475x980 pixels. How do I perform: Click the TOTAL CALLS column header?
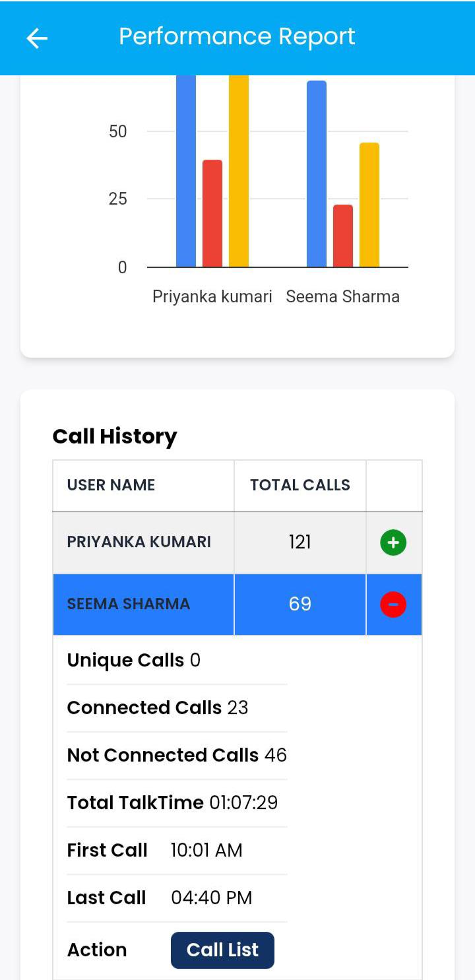(299, 485)
